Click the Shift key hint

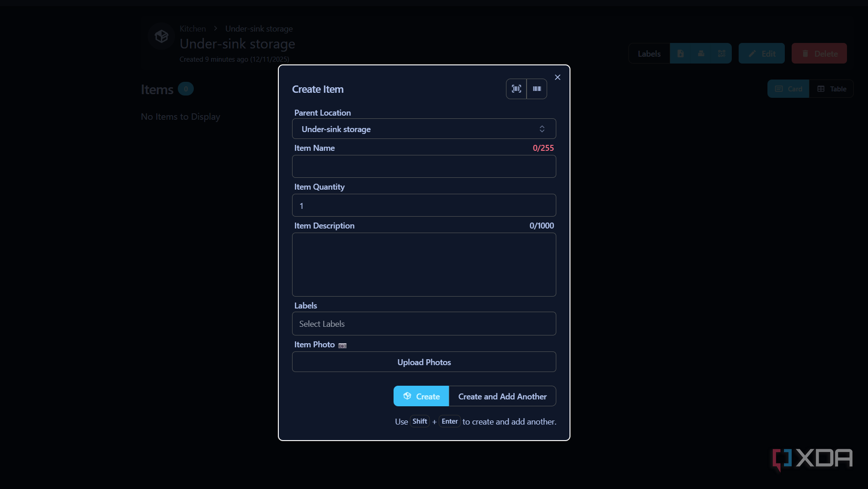click(x=420, y=421)
